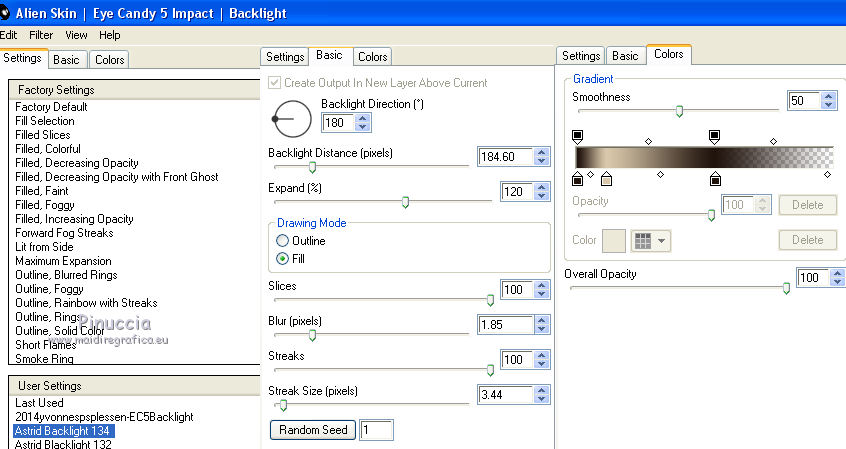Click the Blur pixels value field
The image size is (846, 449).
tap(506, 324)
